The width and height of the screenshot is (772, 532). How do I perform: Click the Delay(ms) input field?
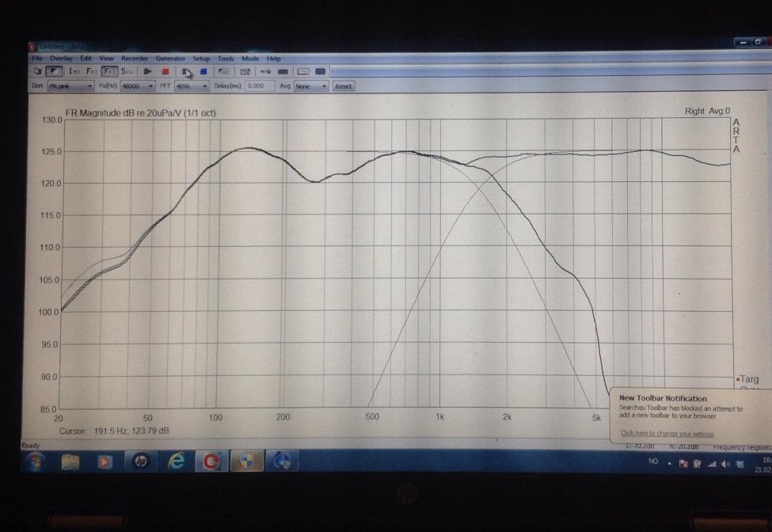pos(260,85)
